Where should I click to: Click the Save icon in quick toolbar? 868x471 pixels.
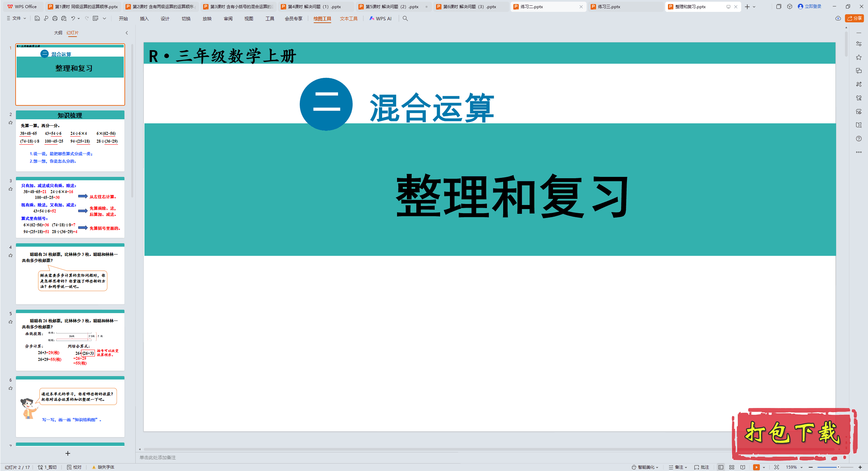click(x=37, y=19)
